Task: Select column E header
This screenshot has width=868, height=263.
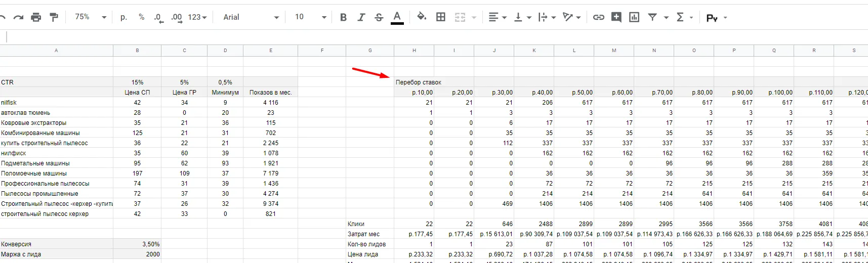Action: pos(271,51)
